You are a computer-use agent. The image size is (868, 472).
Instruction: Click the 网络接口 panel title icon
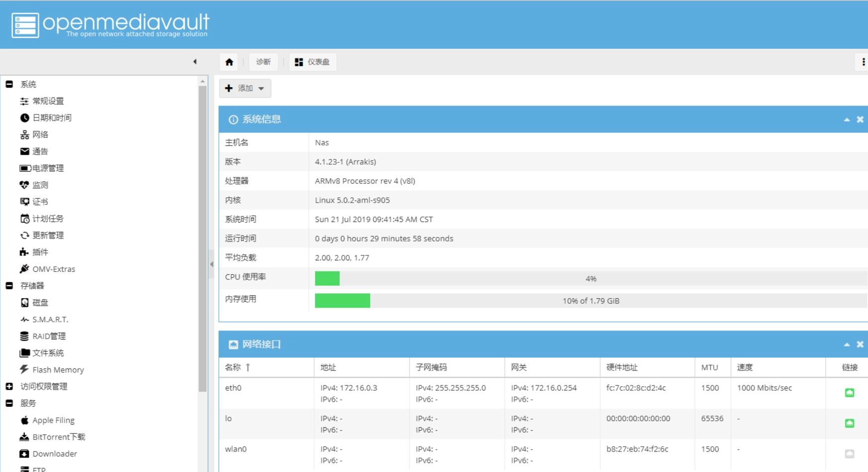click(x=233, y=345)
